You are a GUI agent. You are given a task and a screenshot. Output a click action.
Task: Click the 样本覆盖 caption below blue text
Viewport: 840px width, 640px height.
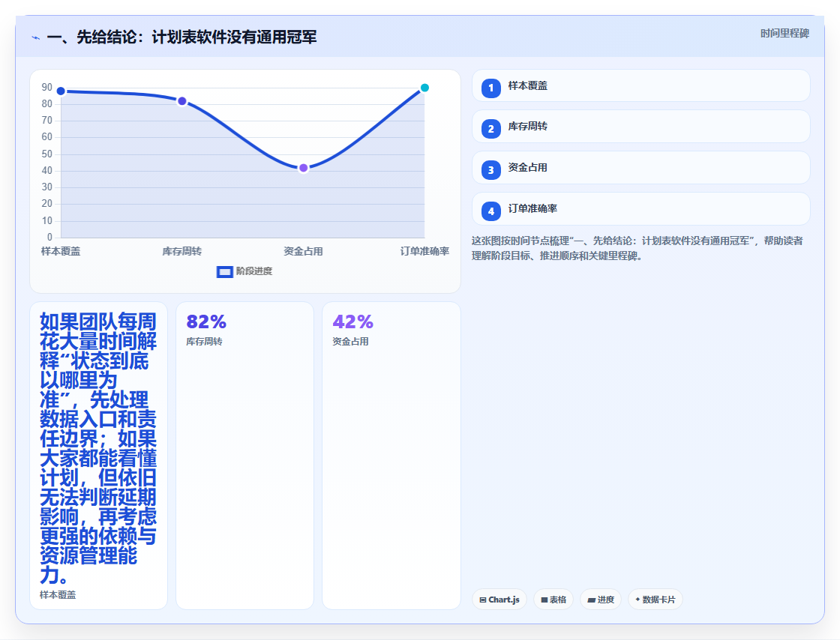point(58,595)
